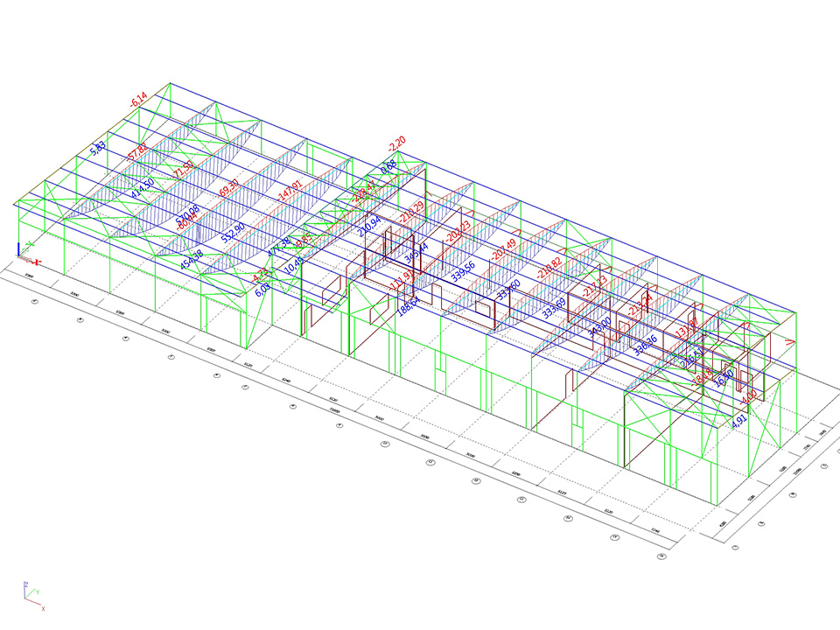Pick the red -57,82 diagram value
Image resolution: width=840 pixels, height=630 pixels.
coord(136,154)
